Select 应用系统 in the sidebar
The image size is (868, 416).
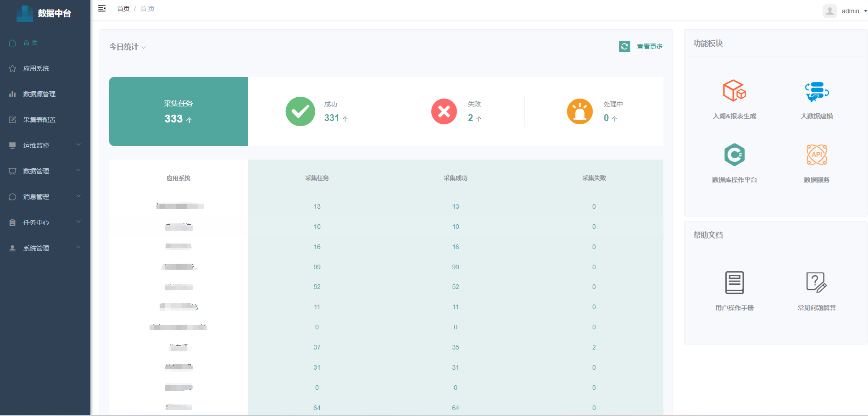click(36, 68)
